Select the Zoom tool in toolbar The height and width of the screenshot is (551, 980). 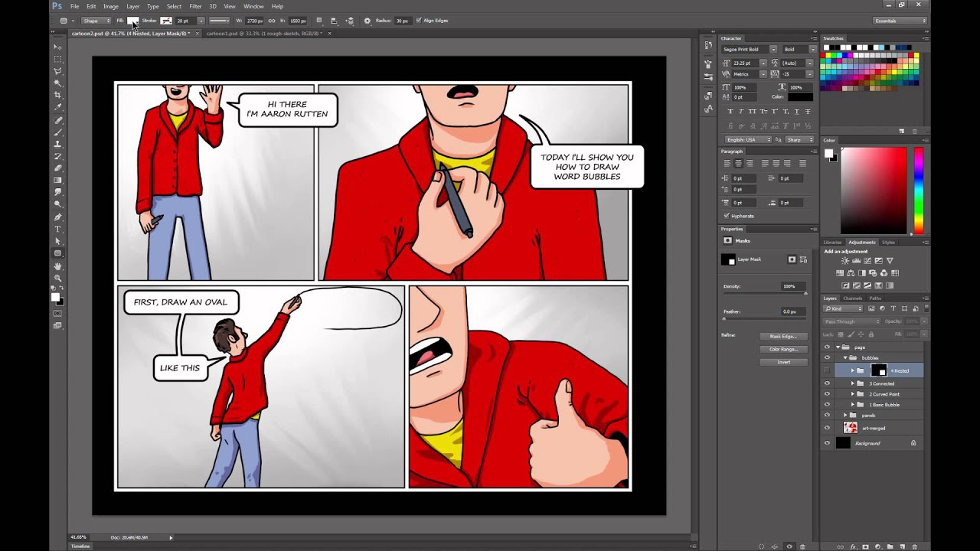57,278
